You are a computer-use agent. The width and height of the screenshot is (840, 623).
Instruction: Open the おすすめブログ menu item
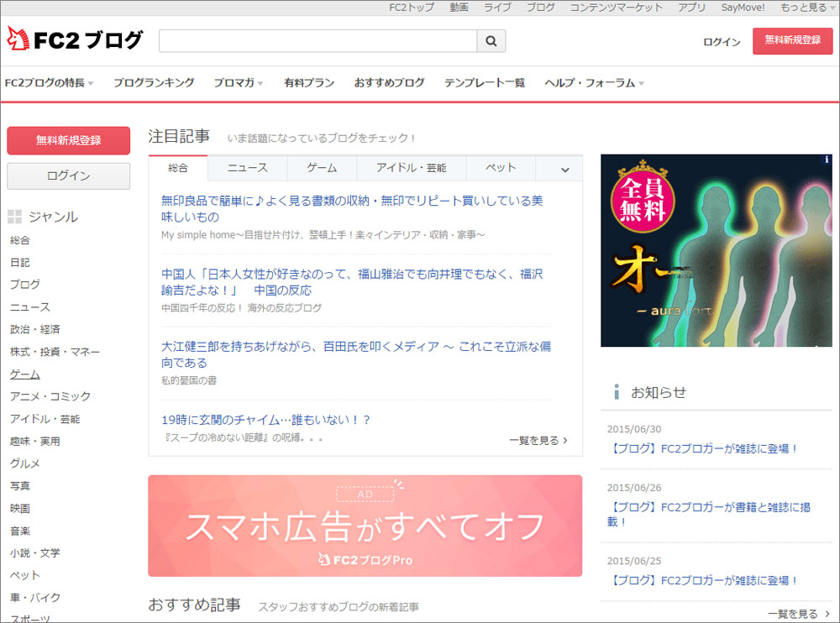(390, 83)
